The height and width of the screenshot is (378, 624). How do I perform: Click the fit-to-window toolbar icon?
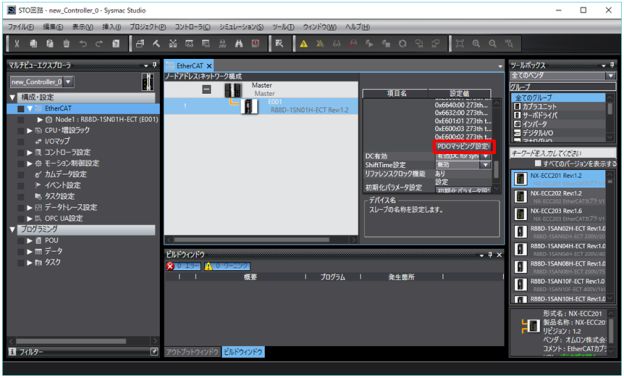(460, 44)
